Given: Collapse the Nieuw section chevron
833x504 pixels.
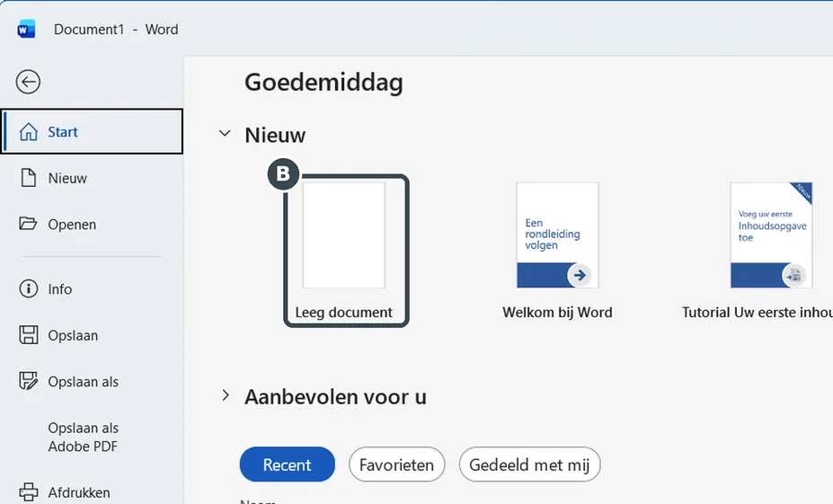Looking at the screenshot, I should click(x=225, y=134).
